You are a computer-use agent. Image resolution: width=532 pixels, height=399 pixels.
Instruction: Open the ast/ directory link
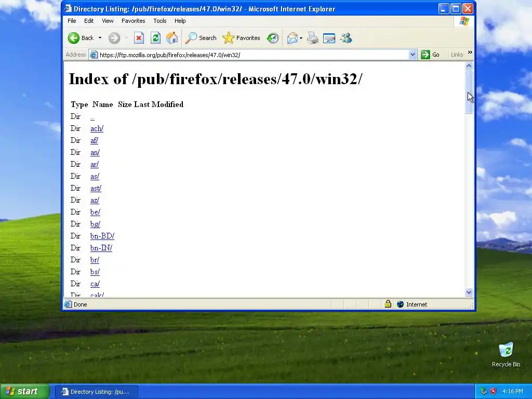pos(96,188)
